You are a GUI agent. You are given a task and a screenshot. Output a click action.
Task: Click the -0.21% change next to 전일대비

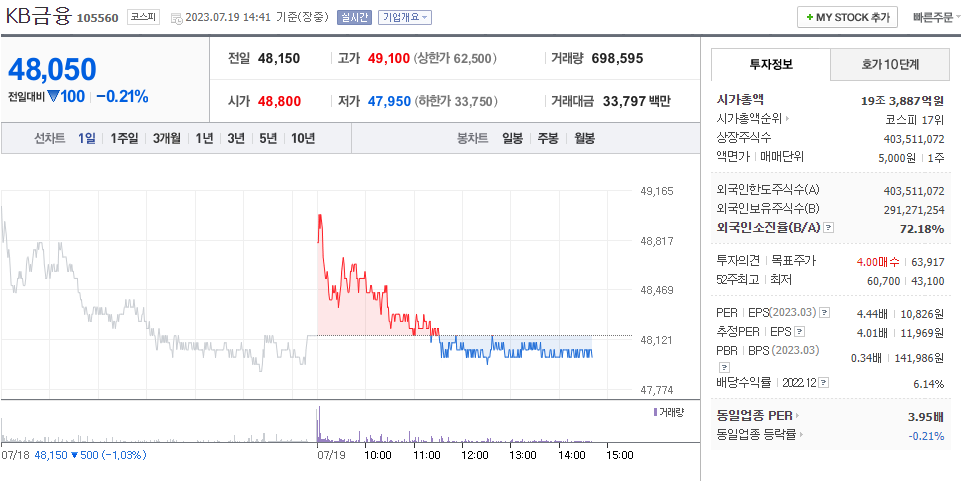point(122,97)
